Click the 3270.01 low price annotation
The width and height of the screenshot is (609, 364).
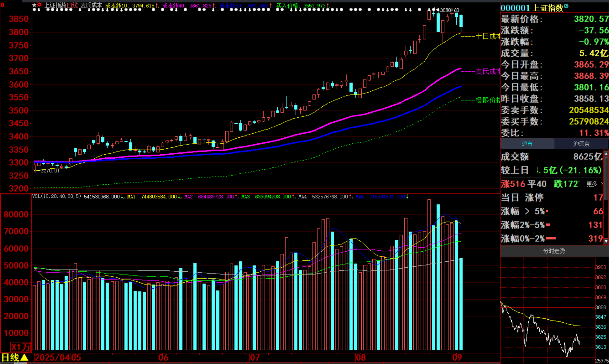click(50, 171)
